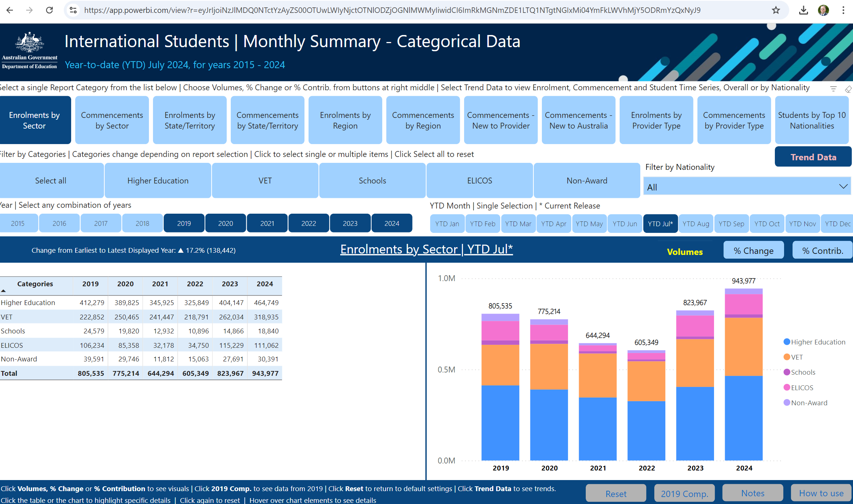
Task: Click the Reset button
Action: [616, 494]
